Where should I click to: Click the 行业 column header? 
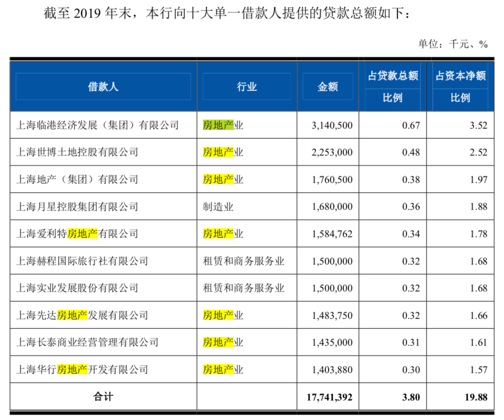click(246, 86)
